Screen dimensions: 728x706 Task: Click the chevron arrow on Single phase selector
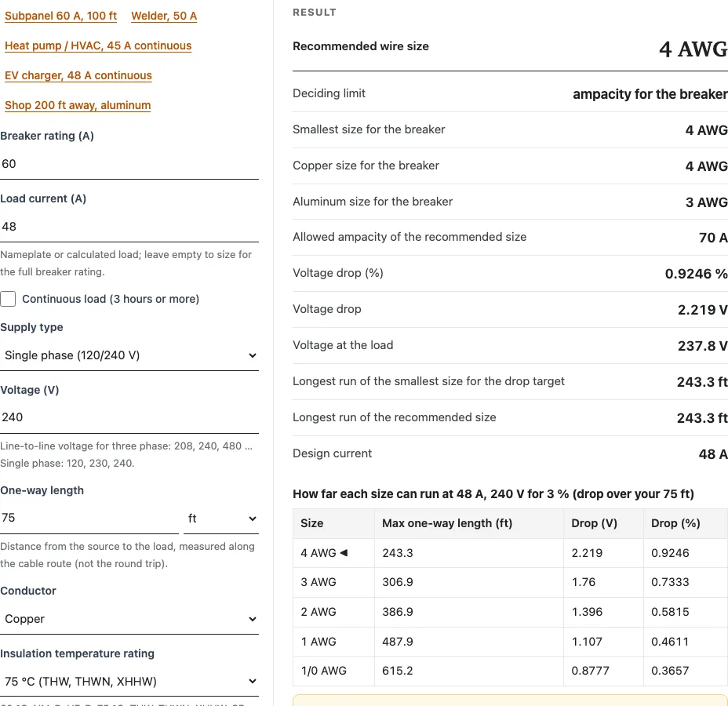tap(252, 355)
